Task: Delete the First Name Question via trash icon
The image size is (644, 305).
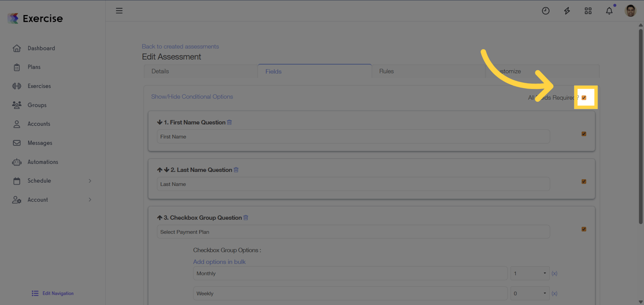Action: coord(230,122)
